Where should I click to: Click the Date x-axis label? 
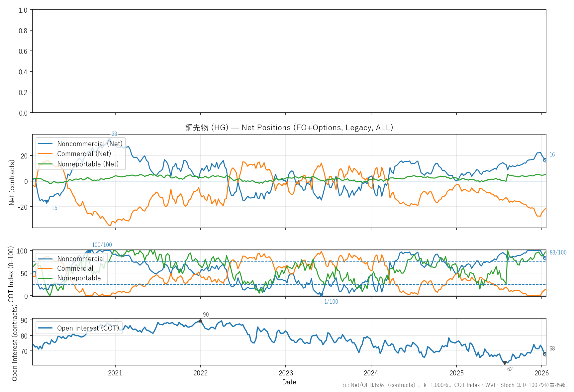(x=289, y=382)
